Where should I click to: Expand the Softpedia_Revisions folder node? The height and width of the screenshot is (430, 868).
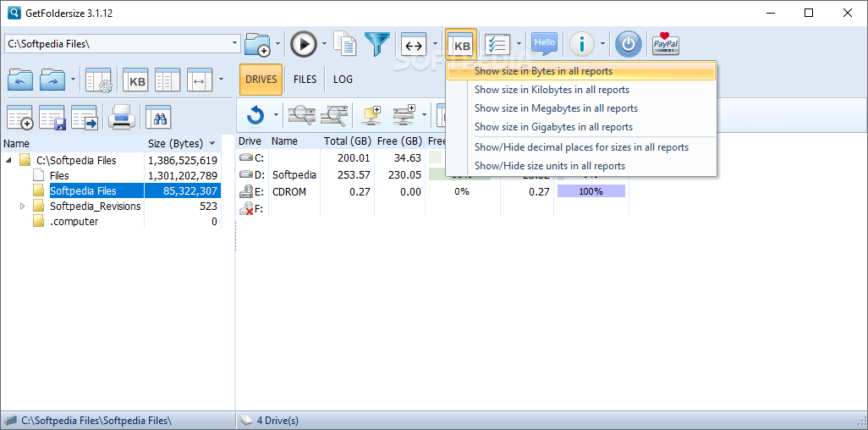click(x=23, y=207)
